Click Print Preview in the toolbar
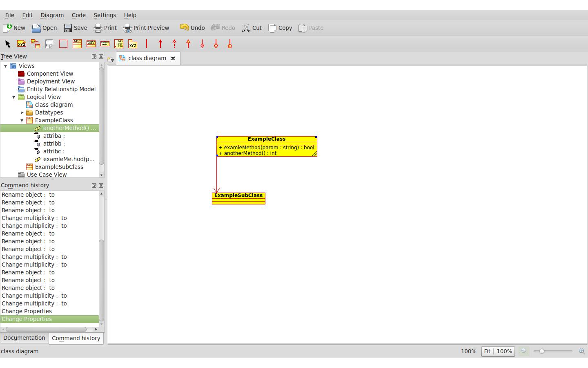588x368 pixels. point(146,28)
